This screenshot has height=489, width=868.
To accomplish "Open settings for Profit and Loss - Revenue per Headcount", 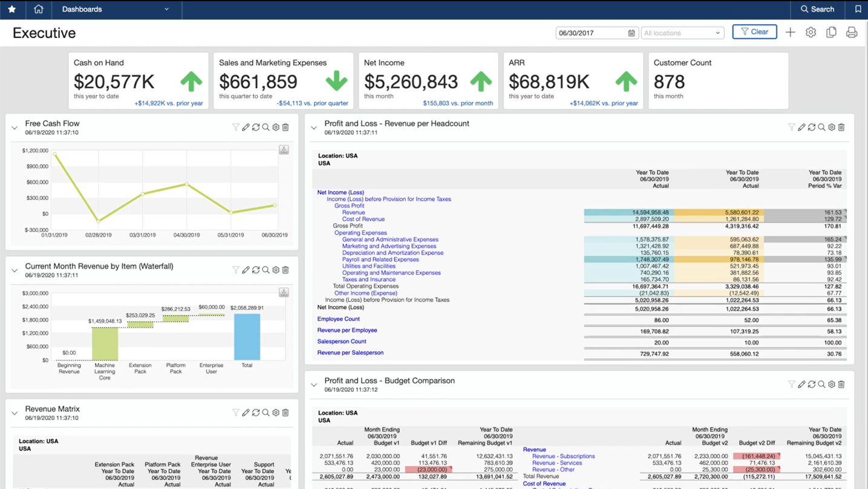I will coord(832,127).
